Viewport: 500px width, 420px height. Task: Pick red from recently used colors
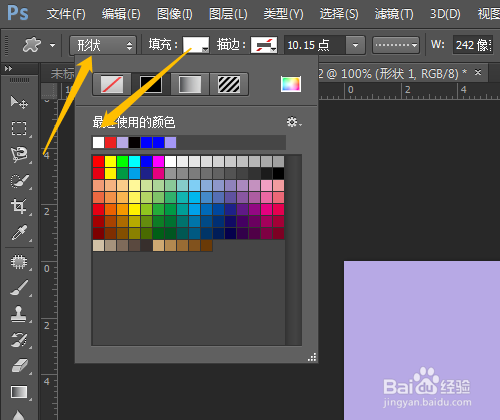coord(110,142)
